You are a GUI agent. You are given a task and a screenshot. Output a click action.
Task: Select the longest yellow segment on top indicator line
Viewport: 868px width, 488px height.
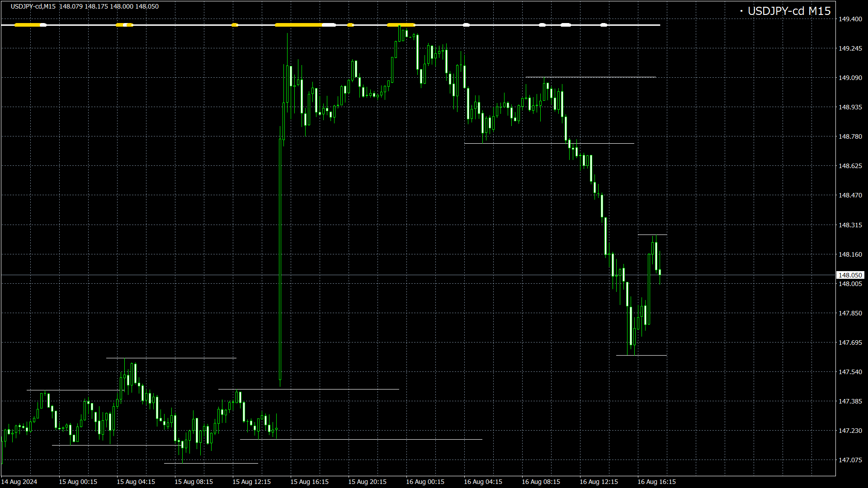point(298,25)
